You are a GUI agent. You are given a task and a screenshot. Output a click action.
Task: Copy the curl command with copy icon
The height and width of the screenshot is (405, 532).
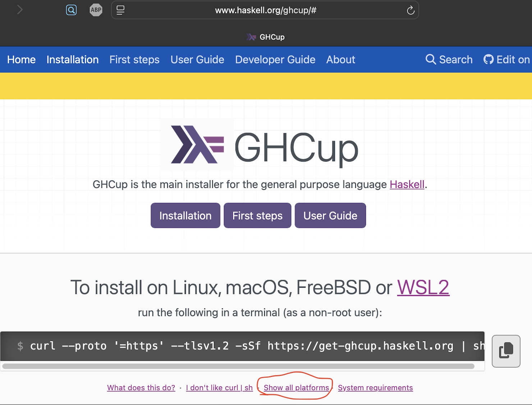[506, 351]
